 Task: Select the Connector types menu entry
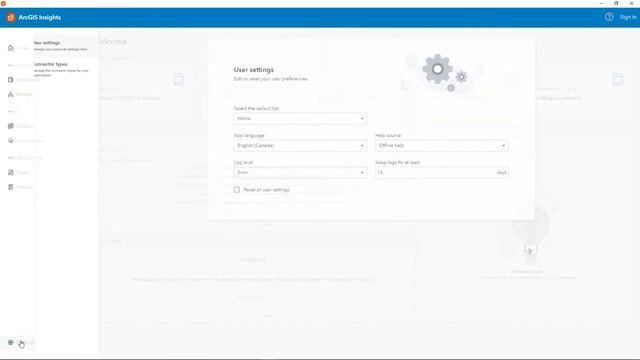tap(65, 69)
